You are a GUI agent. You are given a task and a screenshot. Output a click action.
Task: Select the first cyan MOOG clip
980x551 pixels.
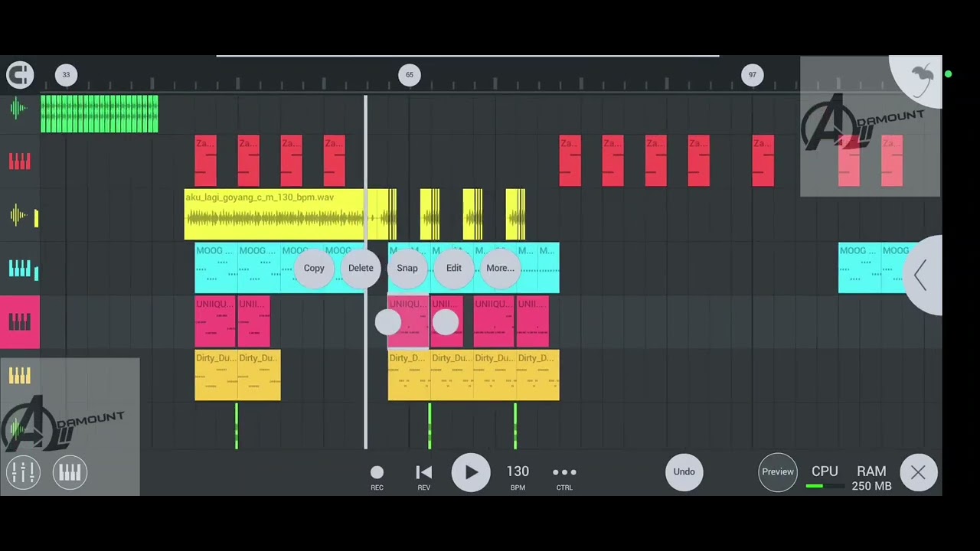[x=216, y=268]
